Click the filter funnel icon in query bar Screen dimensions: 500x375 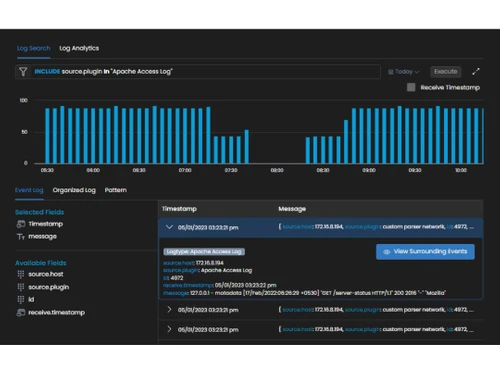coord(23,72)
